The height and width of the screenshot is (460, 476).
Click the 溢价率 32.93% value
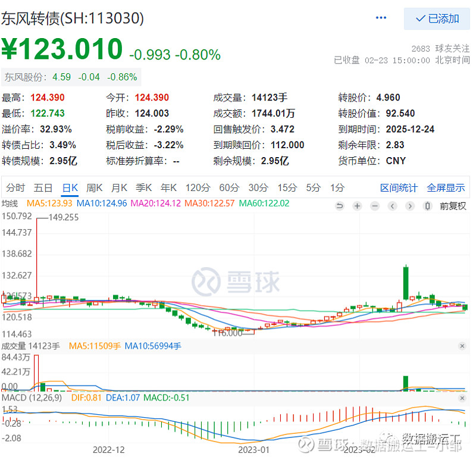56,129
